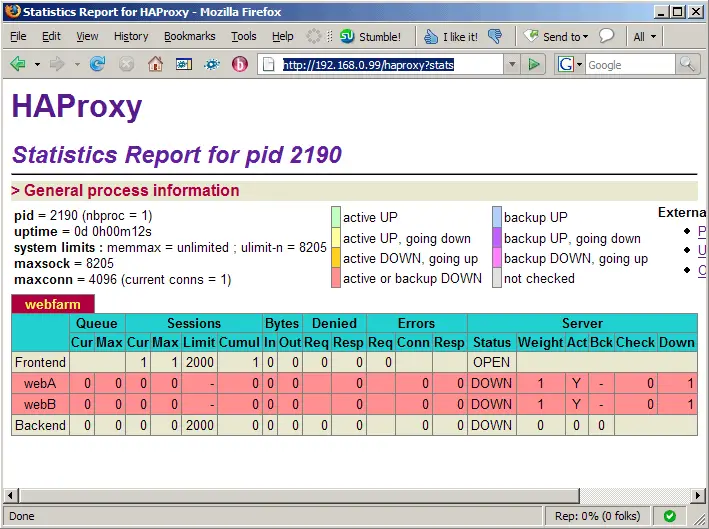709x529 pixels.
Task: Go back with the green arrow
Action: (18, 64)
